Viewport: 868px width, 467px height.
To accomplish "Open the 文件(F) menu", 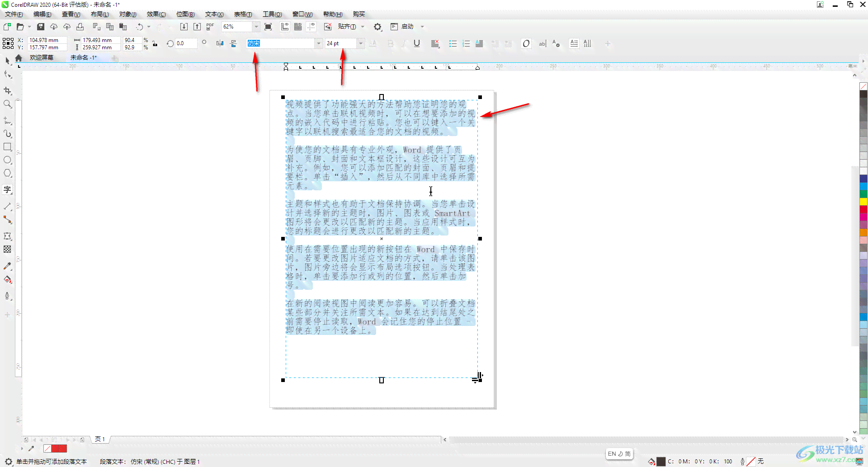I will pos(14,14).
